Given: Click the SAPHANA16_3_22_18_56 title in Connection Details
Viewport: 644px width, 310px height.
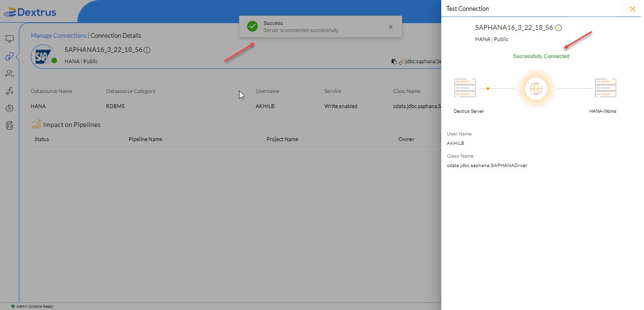Looking at the screenshot, I should 103,50.
